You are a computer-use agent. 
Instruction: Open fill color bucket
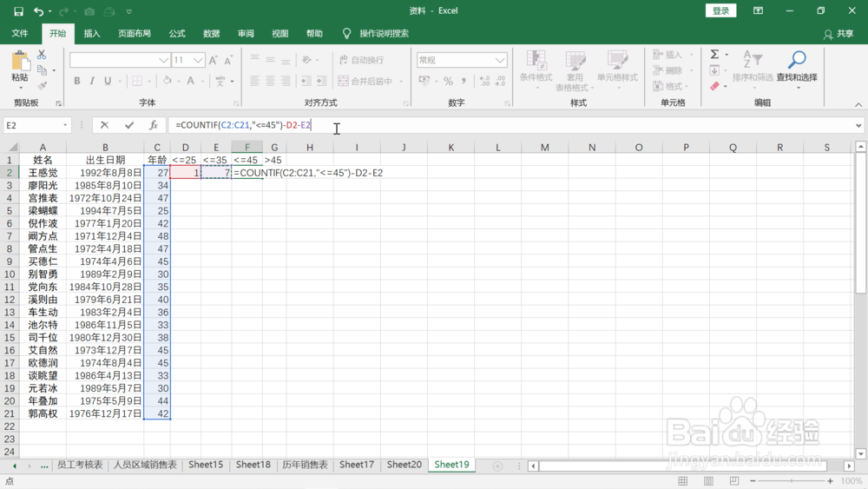pyautogui.click(x=167, y=82)
